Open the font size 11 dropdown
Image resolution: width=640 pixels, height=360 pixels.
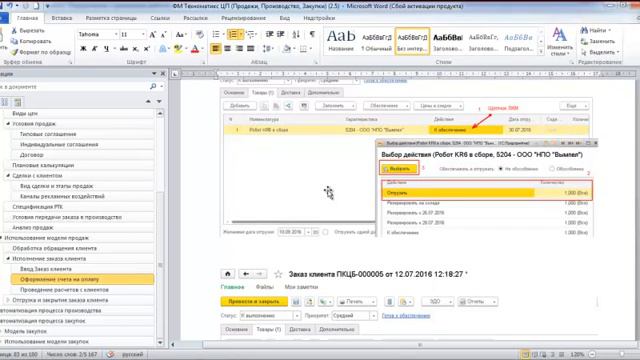pyautogui.click(x=143, y=35)
